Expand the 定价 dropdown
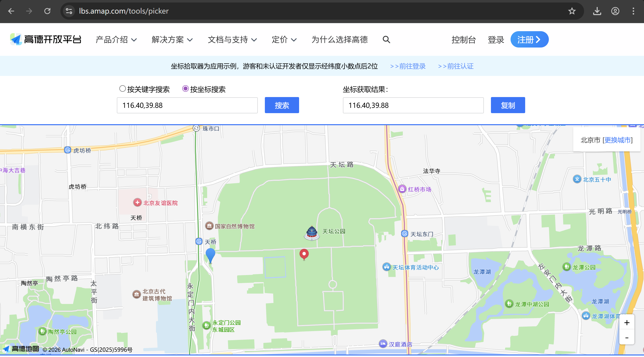 [x=284, y=39]
